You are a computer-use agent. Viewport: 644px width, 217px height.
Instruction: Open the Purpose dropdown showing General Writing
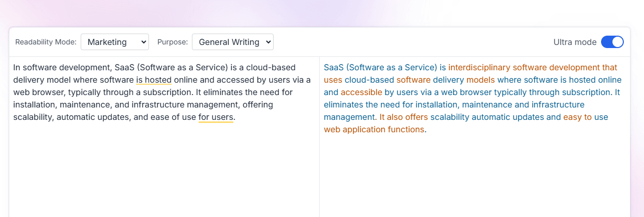point(233,42)
